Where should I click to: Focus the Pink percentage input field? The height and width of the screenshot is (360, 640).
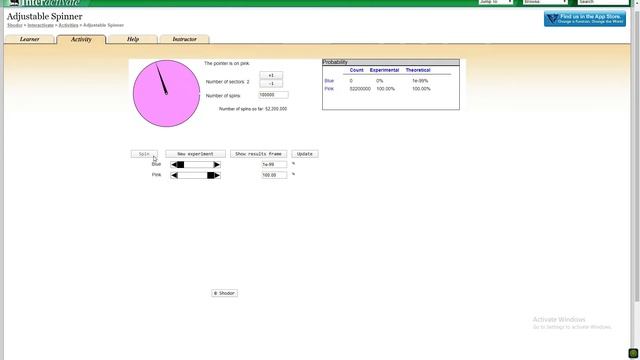click(x=274, y=175)
